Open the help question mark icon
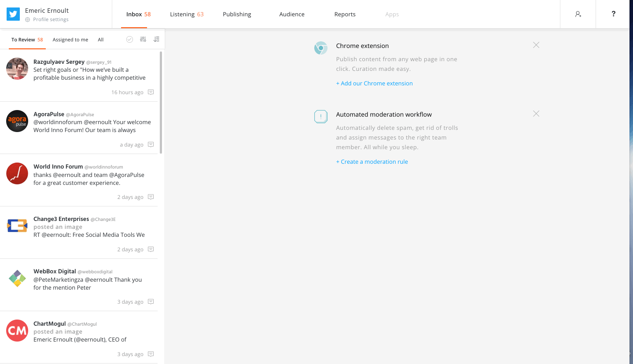Screen dimensions: 633x364 point(614,14)
